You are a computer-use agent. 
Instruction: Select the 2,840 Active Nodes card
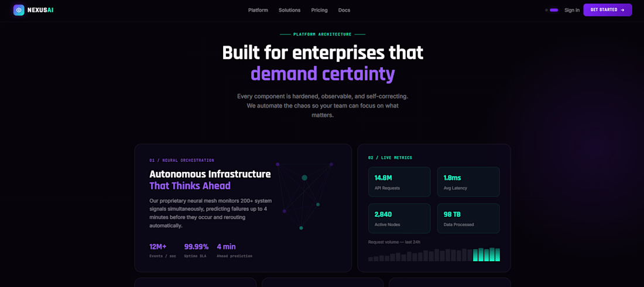click(399, 219)
